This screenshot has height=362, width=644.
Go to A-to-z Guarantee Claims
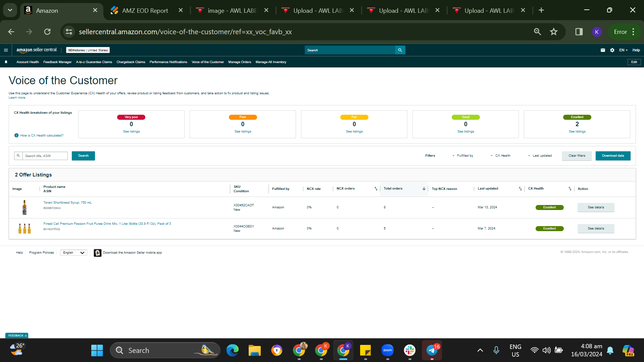pos(94,62)
